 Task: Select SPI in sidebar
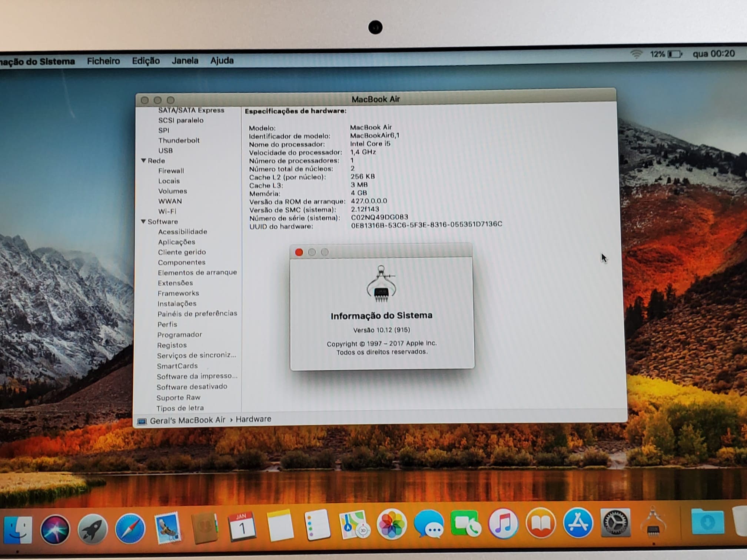[164, 130]
